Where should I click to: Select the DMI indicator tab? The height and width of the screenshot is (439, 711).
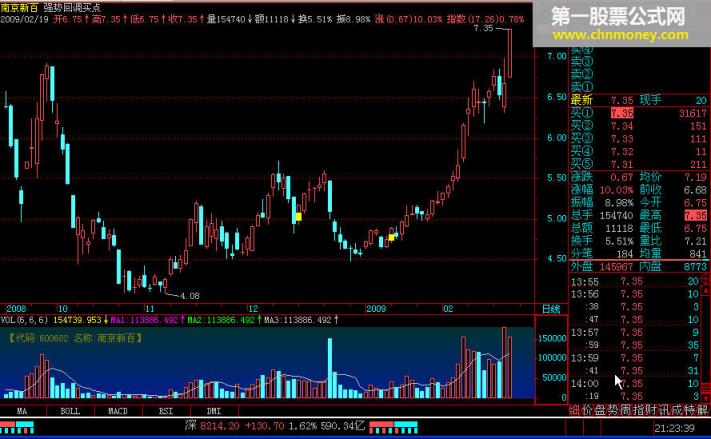click(214, 411)
